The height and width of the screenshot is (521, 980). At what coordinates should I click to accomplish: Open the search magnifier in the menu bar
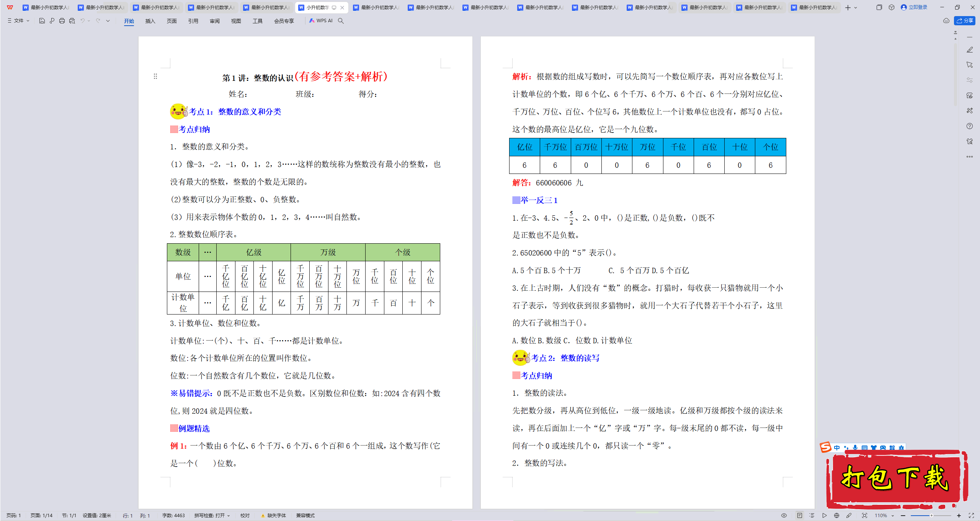[x=341, y=21]
